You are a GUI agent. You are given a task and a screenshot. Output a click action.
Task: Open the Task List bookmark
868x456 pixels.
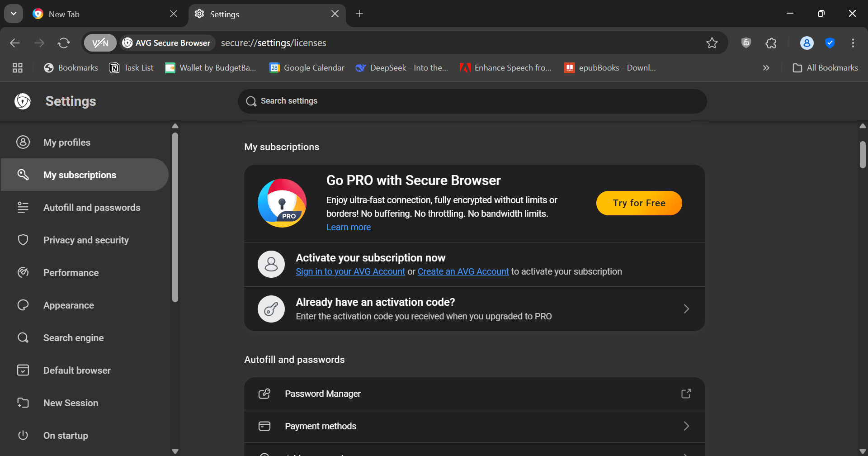[132, 68]
